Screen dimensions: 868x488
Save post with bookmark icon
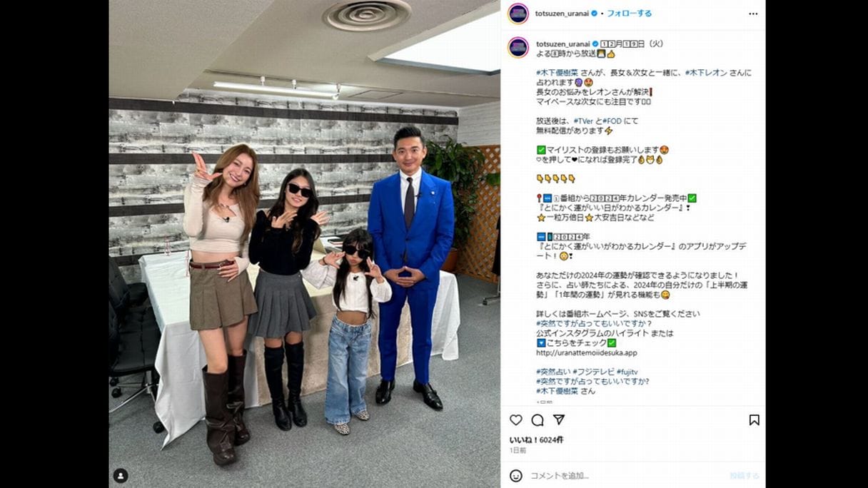(x=754, y=420)
